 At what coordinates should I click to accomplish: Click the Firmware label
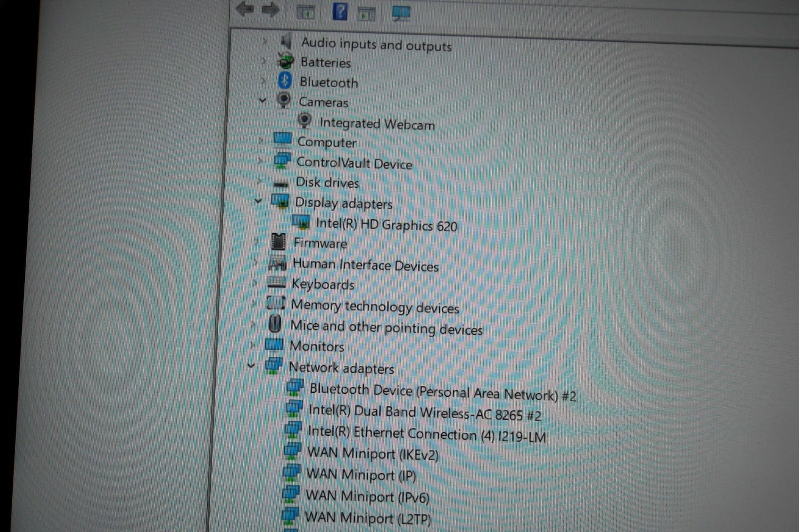point(320,243)
